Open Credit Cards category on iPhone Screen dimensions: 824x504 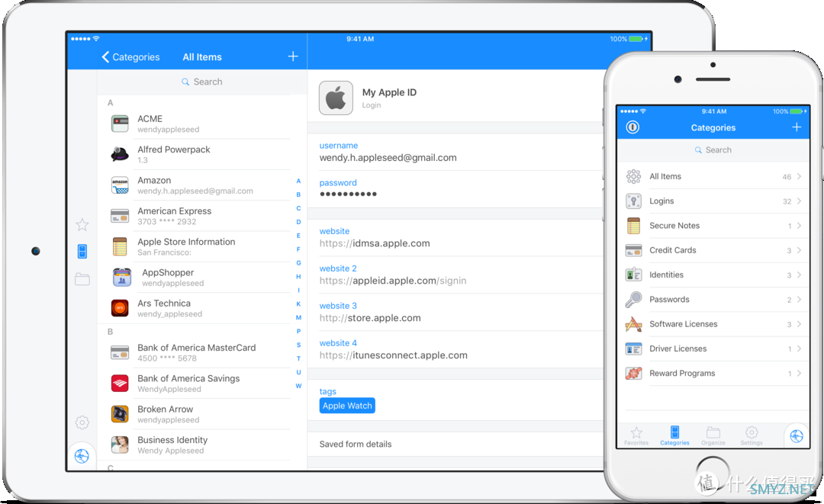point(713,250)
